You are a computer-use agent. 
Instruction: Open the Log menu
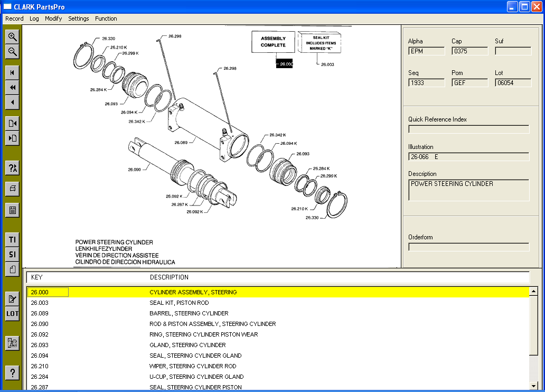(34, 19)
